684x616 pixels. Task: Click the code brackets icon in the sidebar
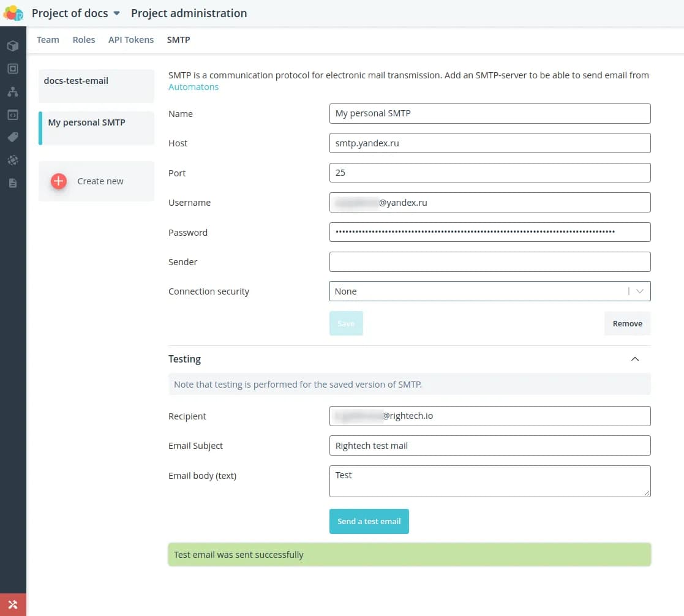tap(13, 115)
